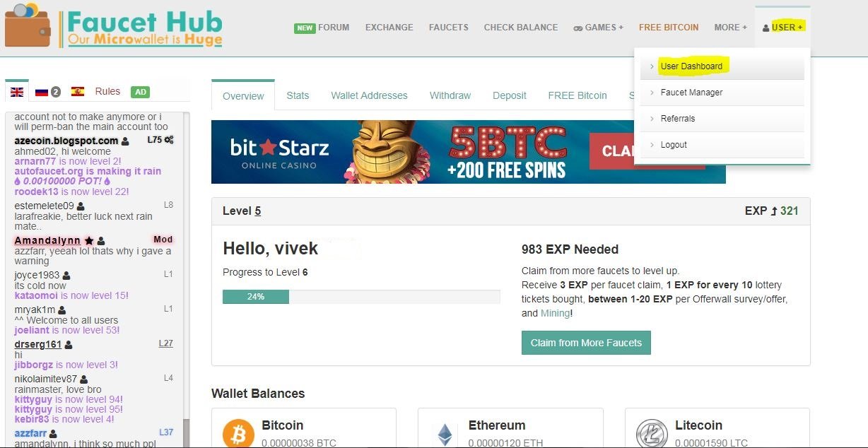The width and height of the screenshot is (868, 448).
Task: Switch to the Russian chat flag
Action: [x=42, y=92]
